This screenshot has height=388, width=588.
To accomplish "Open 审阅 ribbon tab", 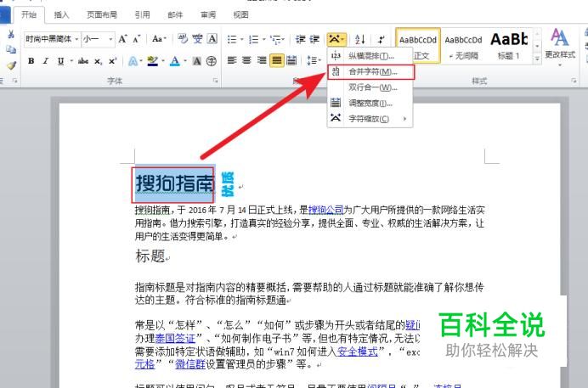I will 208,14.
